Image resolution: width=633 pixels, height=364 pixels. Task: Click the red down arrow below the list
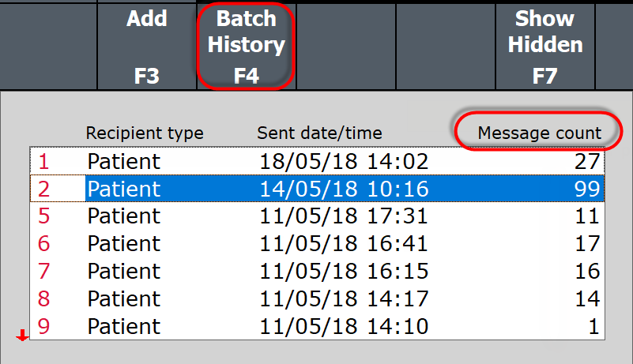click(x=23, y=336)
